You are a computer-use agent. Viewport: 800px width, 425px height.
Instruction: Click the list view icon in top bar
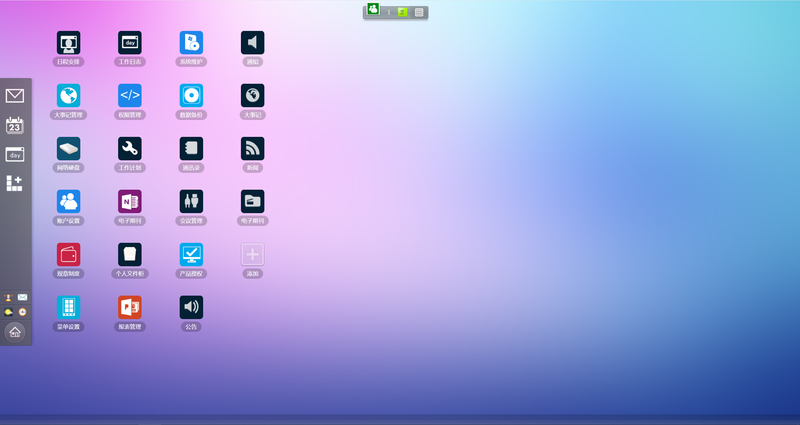[419, 12]
